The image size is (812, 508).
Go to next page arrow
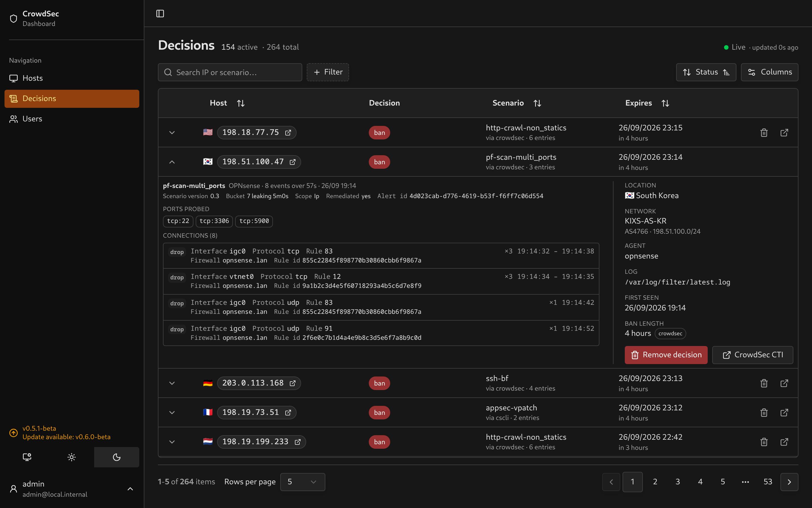[789, 482]
